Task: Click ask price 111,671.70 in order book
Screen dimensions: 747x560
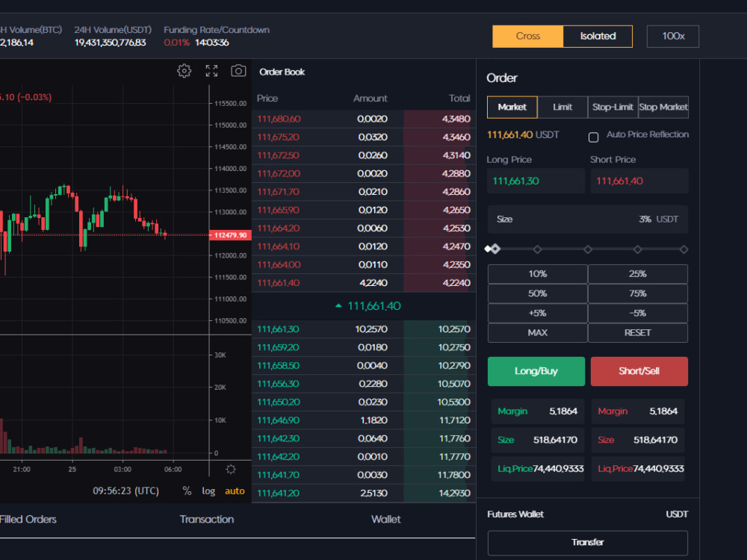Action: click(x=278, y=192)
